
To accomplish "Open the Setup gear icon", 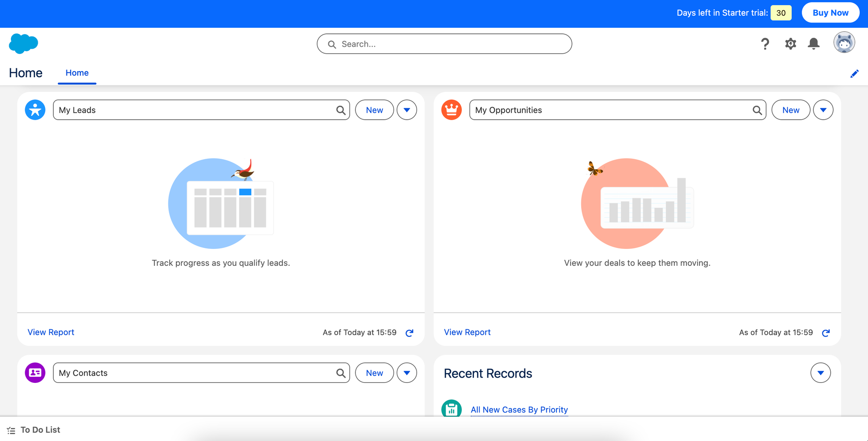I will tap(790, 44).
